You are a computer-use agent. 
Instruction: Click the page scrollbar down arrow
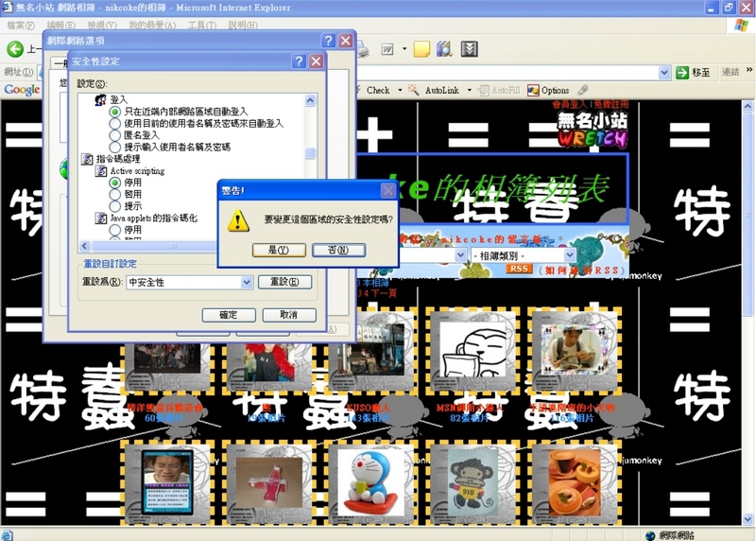747,519
